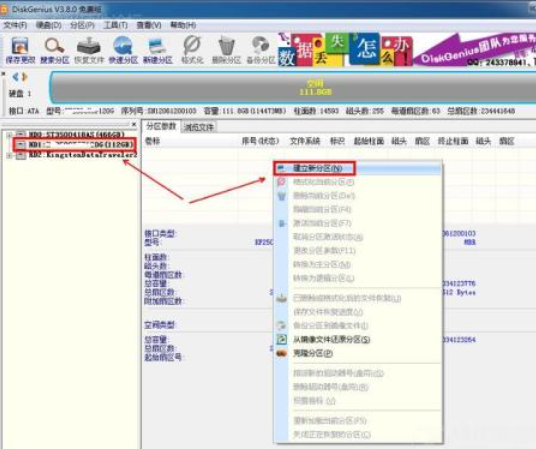Expand the HD0 ST3500418AS tree node
Viewport: 536px width, 449px height.
10,135
